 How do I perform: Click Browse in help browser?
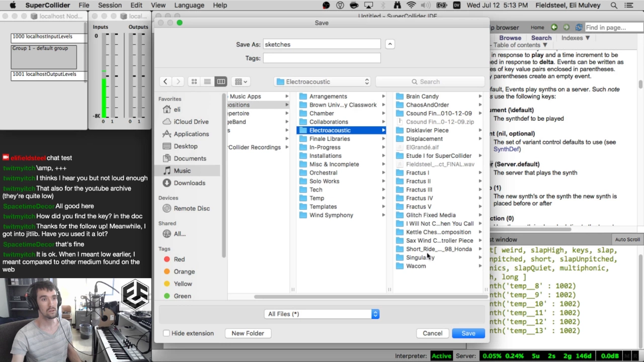pos(510,38)
